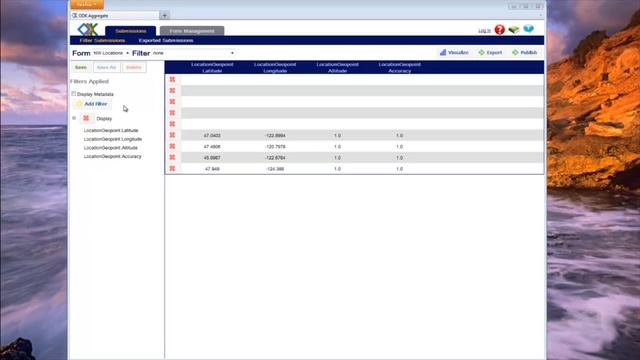Switch to the Form Management tab
Screen dimensions: 640x360
point(192,31)
